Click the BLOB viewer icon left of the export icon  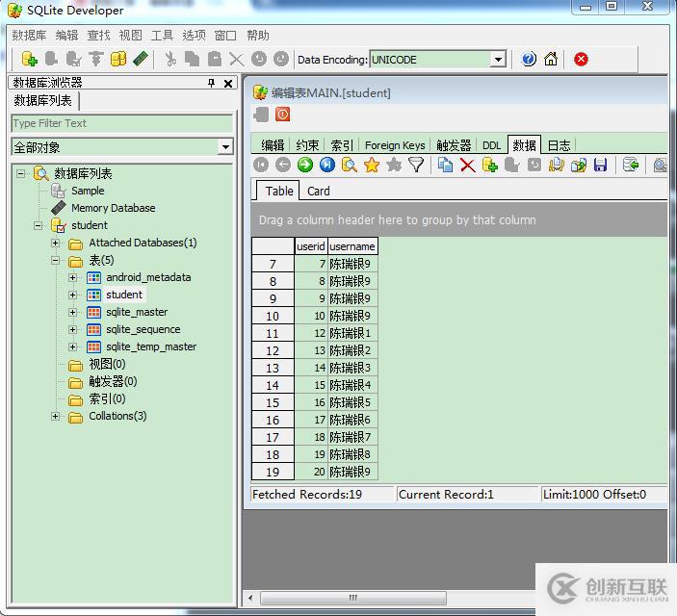click(x=556, y=165)
